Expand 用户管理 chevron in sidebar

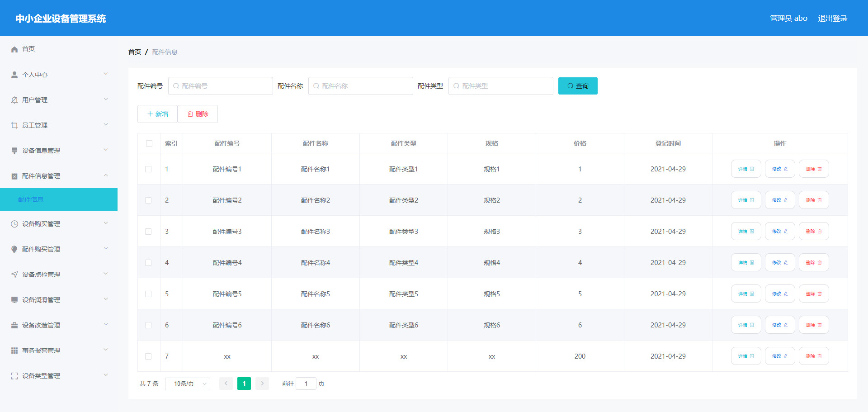coord(106,99)
